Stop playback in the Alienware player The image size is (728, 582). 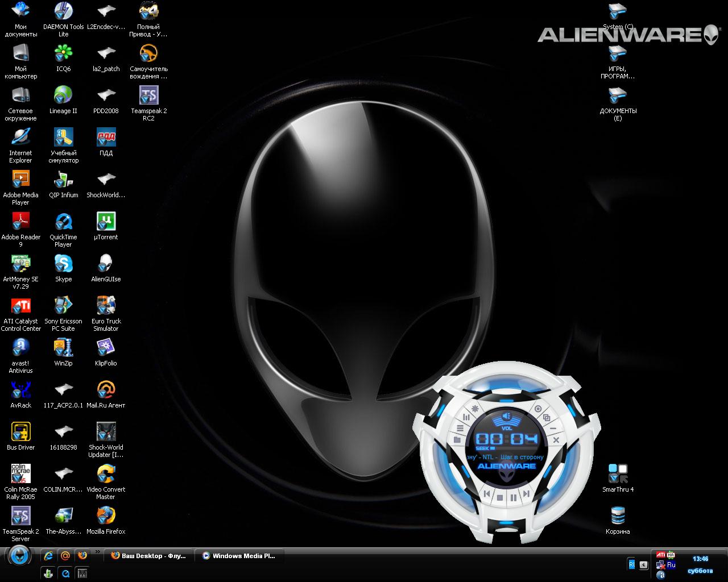[x=500, y=497]
